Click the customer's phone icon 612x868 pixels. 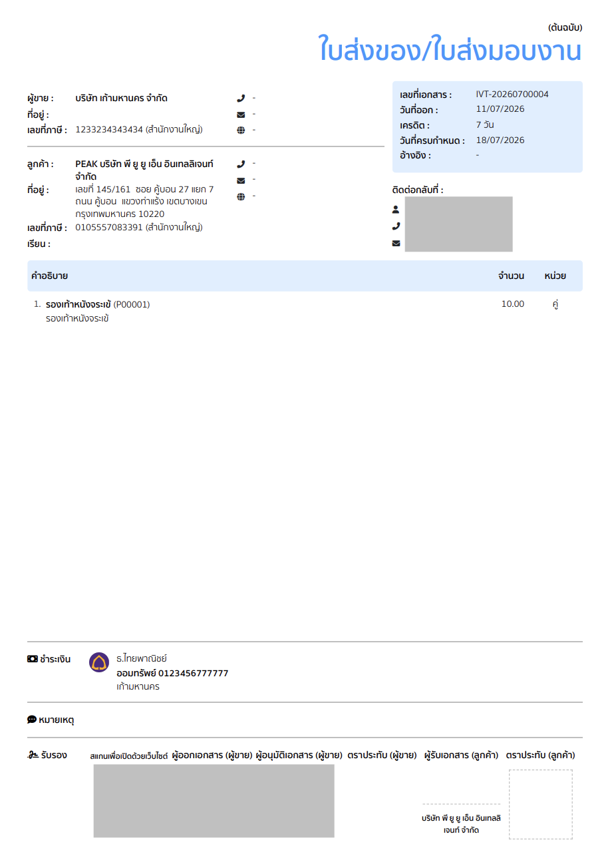(241, 164)
